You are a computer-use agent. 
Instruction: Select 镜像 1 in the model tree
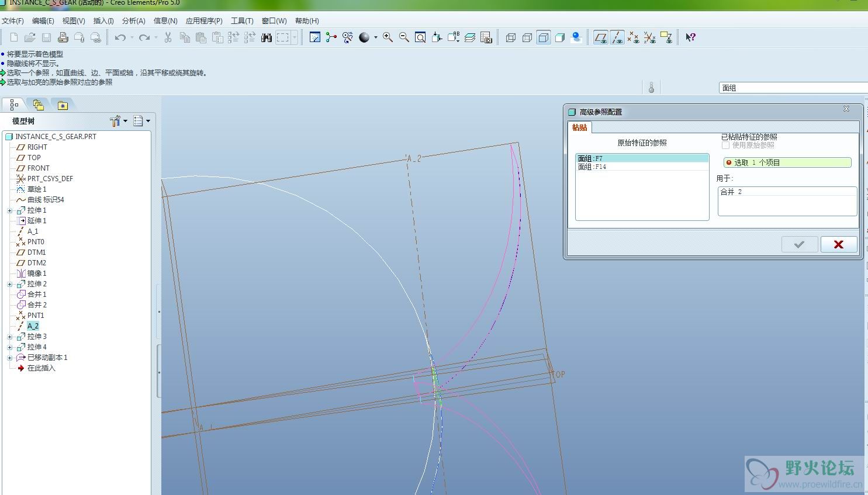[x=36, y=274]
